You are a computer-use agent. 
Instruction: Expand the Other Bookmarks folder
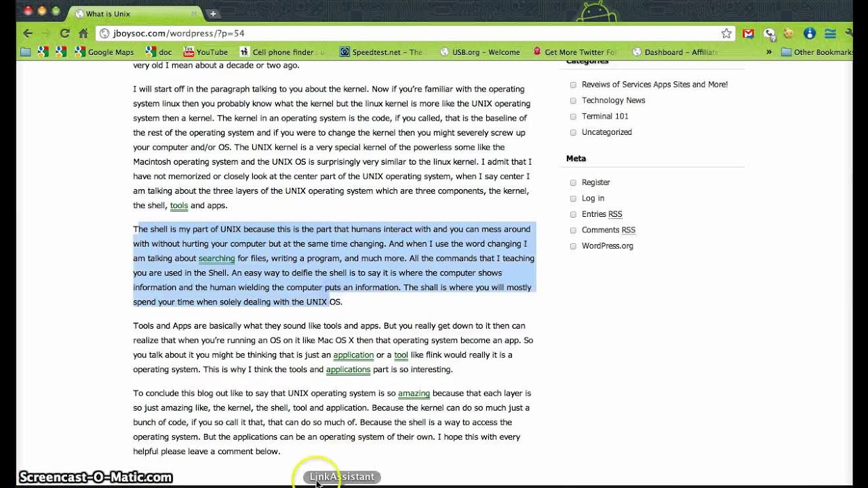[x=816, y=52]
